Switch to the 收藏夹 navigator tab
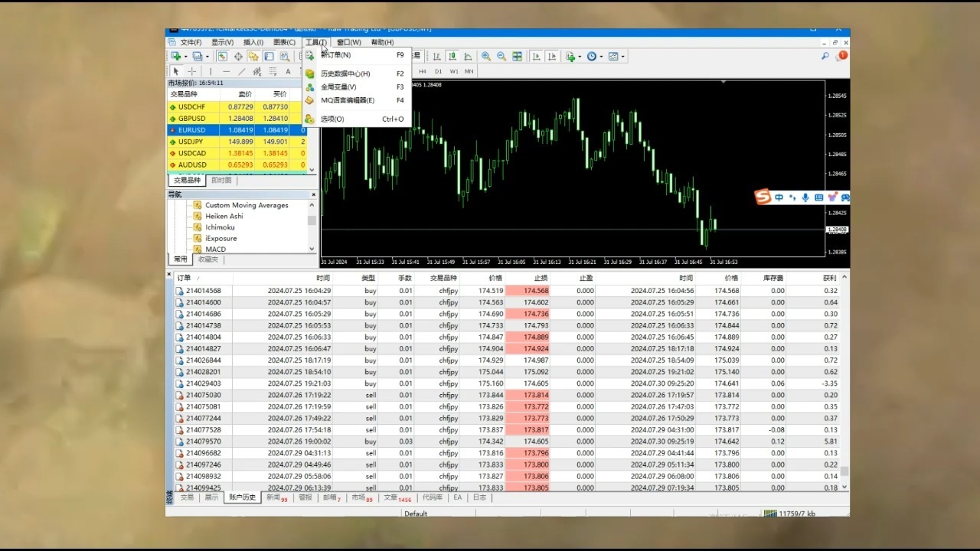The image size is (980, 551). (208, 259)
